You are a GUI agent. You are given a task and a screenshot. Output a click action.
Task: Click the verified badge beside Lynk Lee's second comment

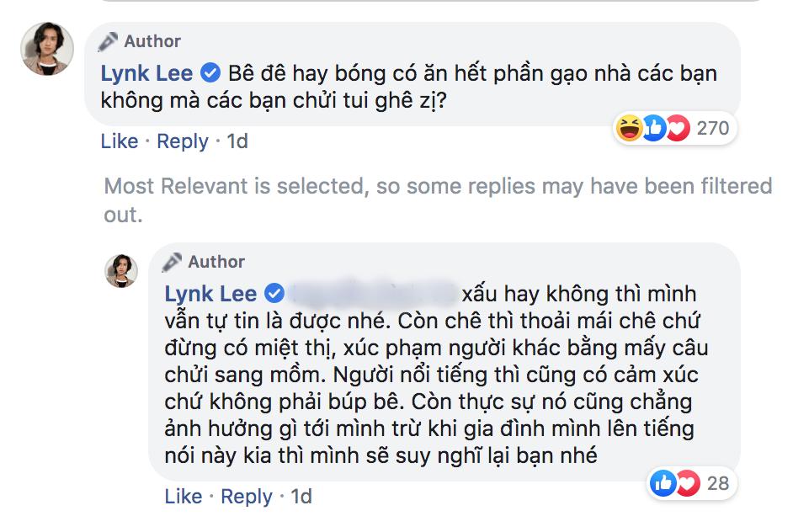(x=274, y=295)
